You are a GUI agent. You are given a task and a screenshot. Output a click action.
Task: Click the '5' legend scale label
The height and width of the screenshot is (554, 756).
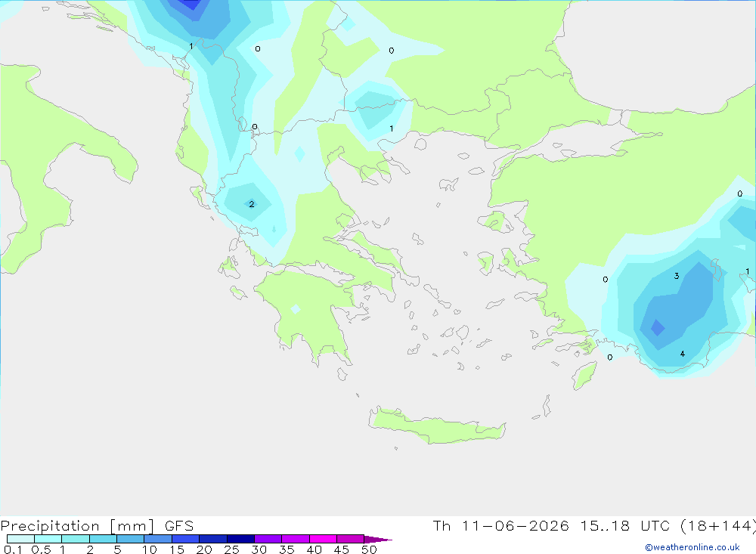117,549
